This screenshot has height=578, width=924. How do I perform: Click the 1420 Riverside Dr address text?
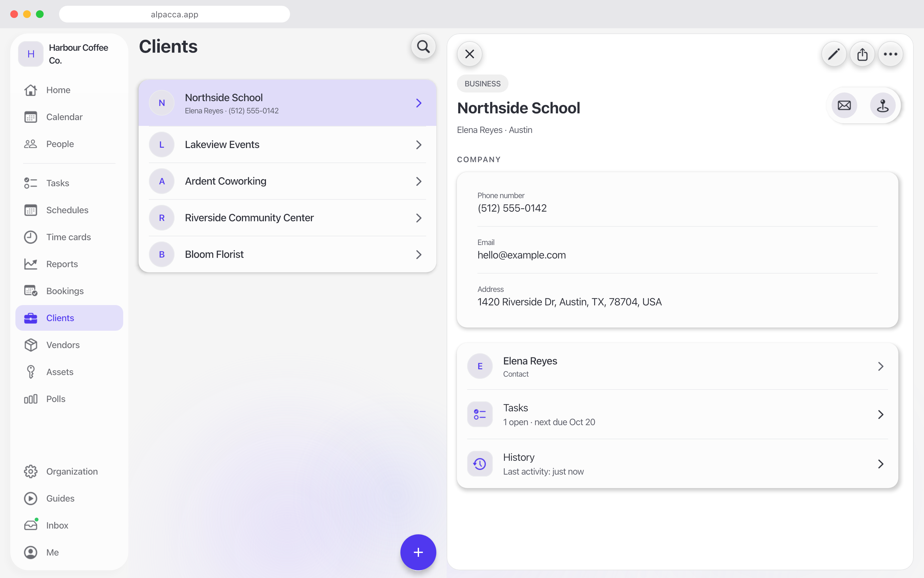click(x=569, y=302)
